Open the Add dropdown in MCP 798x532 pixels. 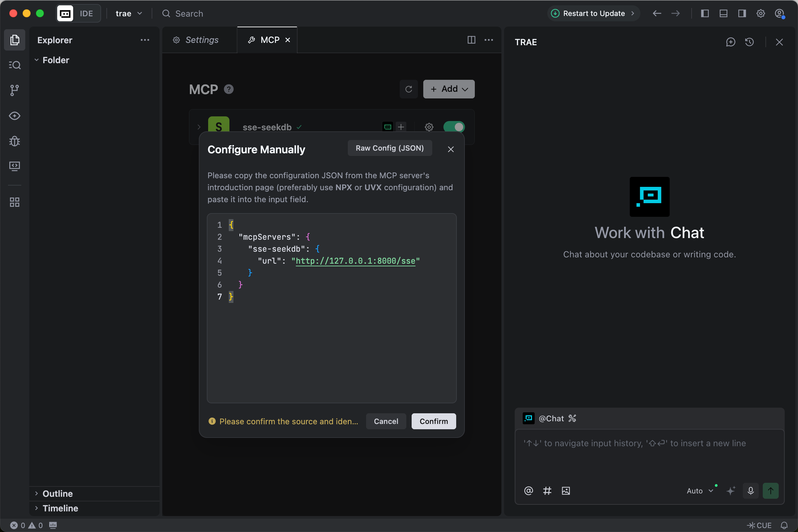449,89
